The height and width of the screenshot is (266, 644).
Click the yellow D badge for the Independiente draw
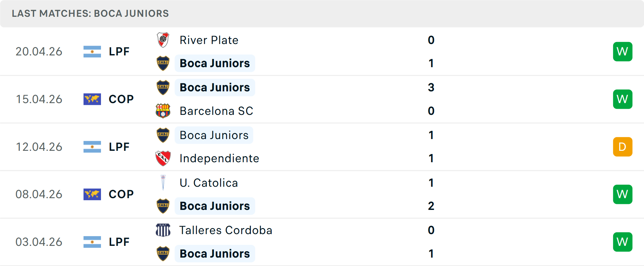[x=623, y=147]
